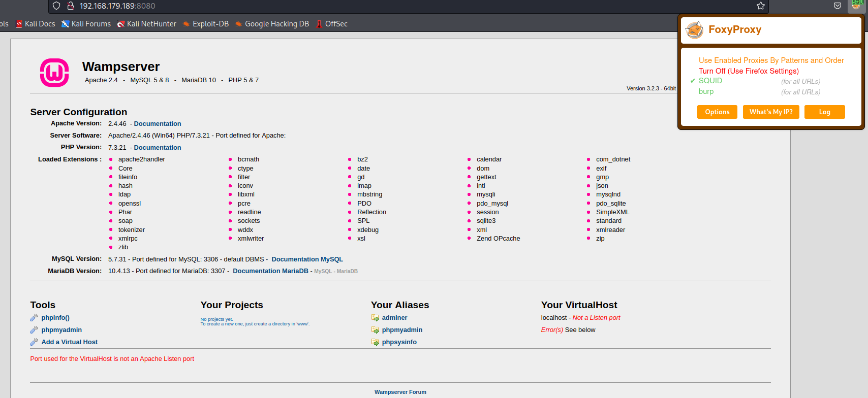The height and width of the screenshot is (398, 868).
Task: Click the openssl extension entry
Action: 130,204
